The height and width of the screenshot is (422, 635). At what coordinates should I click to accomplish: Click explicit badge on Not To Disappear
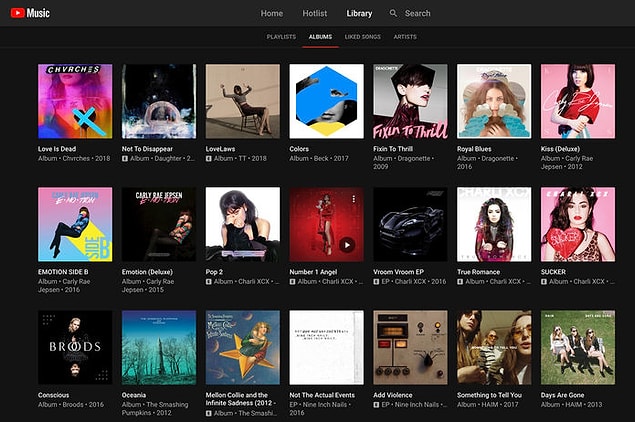coord(125,159)
